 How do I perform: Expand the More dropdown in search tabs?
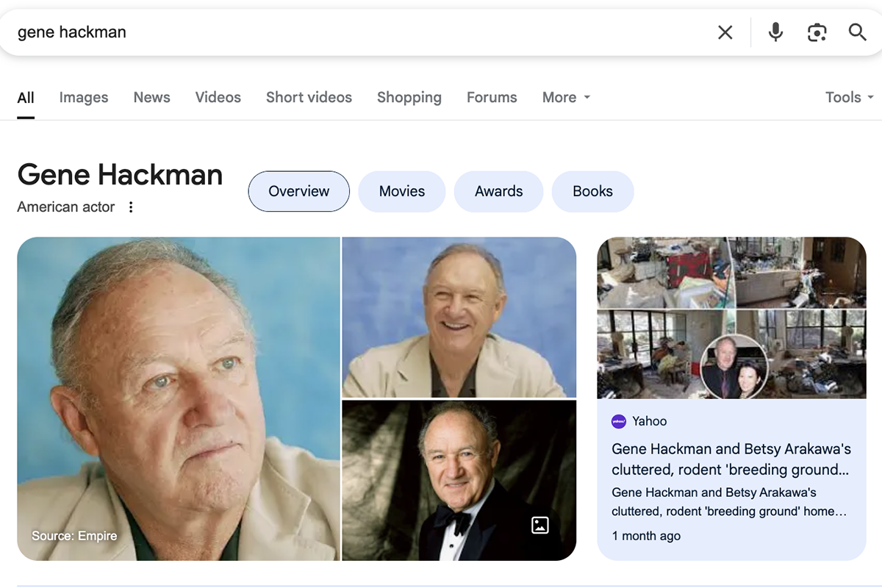566,97
